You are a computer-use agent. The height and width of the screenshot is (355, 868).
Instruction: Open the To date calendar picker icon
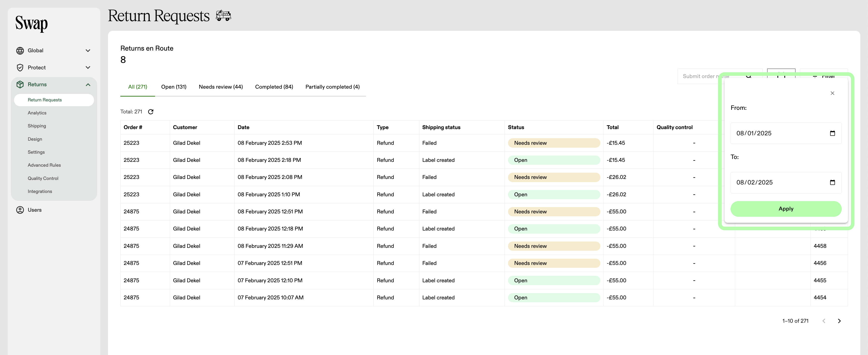[832, 182]
